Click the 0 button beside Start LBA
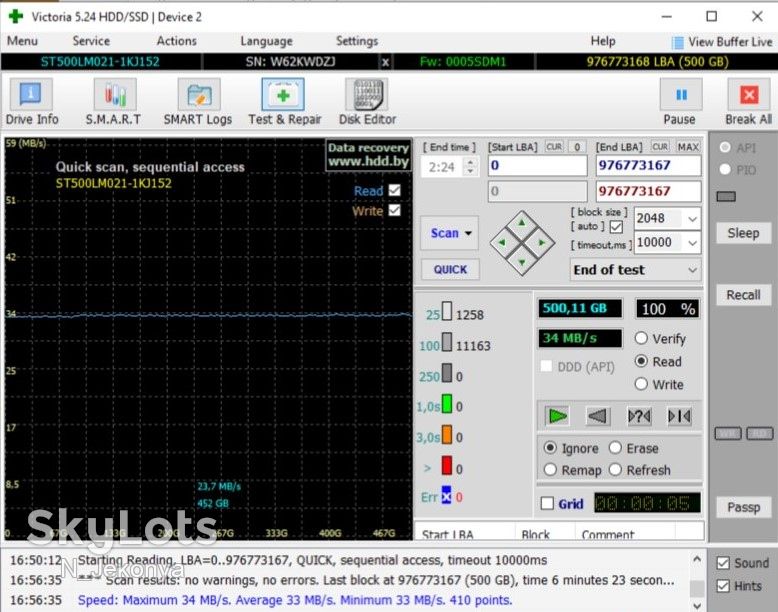Image resolution: width=778 pixels, height=612 pixels. [x=577, y=147]
